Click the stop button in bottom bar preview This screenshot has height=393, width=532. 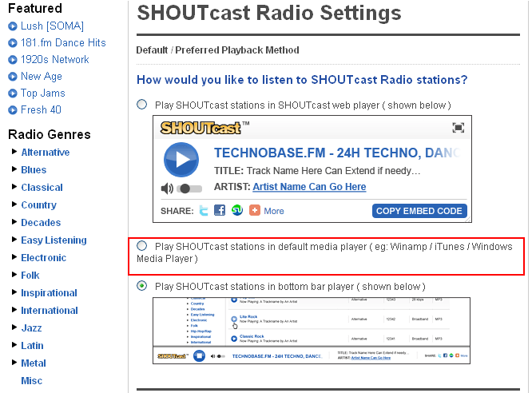pyautogui.click(x=199, y=356)
